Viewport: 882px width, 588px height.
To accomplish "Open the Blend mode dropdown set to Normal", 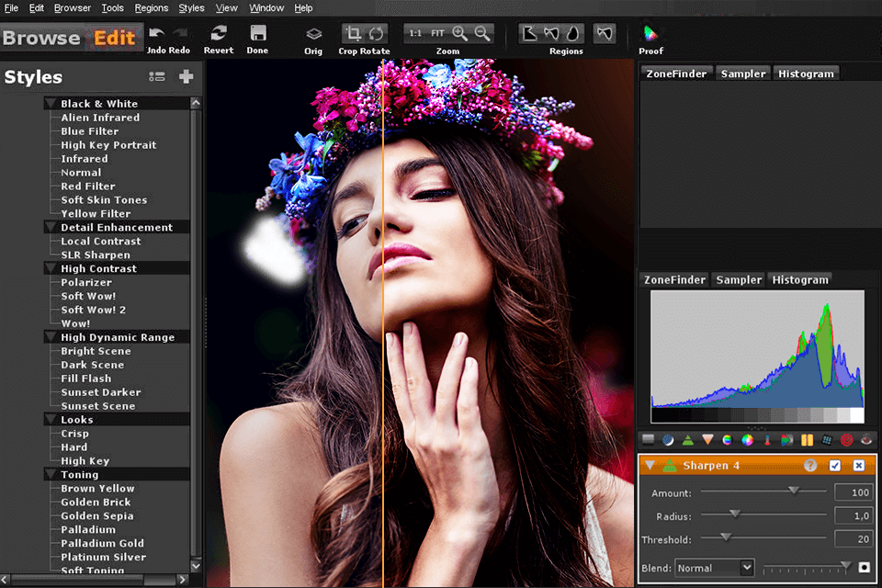I will pos(714,568).
